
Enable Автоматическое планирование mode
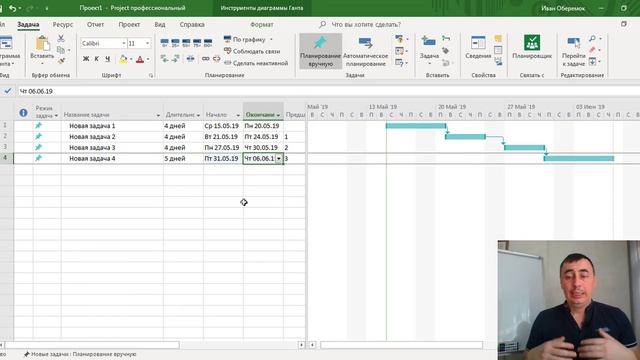click(x=365, y=51)
